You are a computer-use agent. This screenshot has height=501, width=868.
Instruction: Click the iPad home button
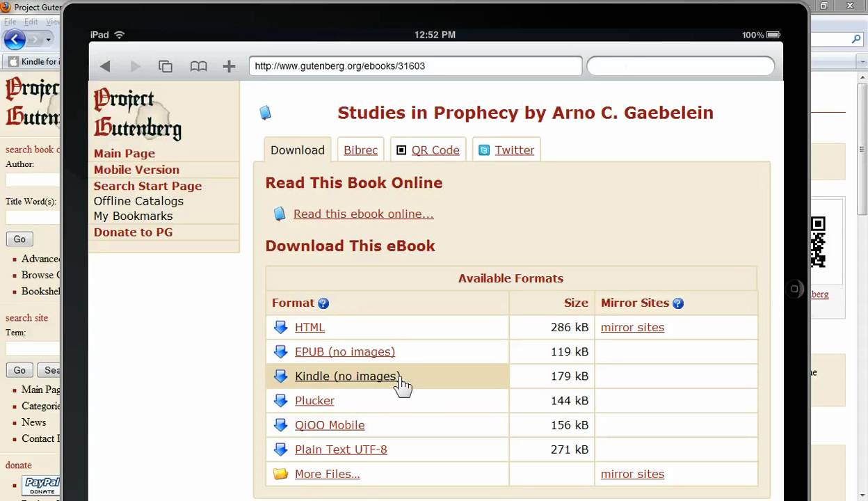point(794,289)
